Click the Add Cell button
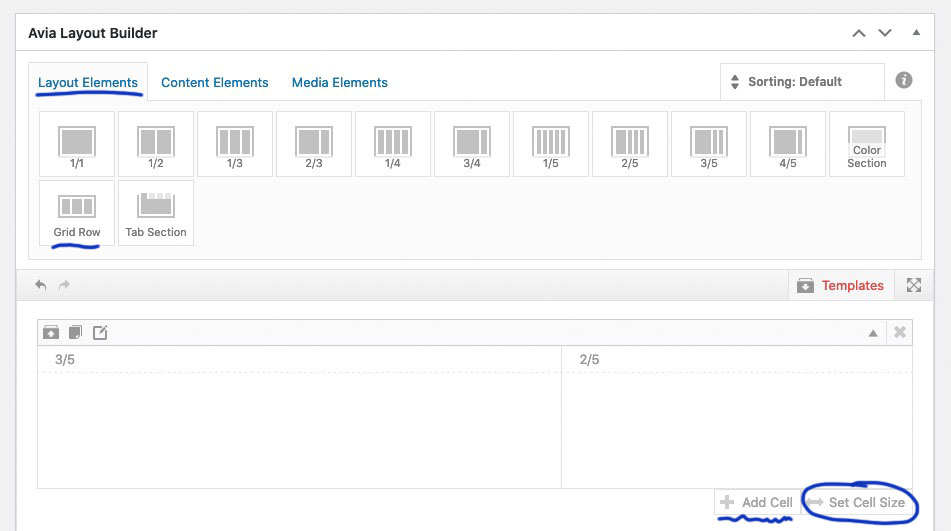Viewport: 951px width, 531px height. click(757, 503)
